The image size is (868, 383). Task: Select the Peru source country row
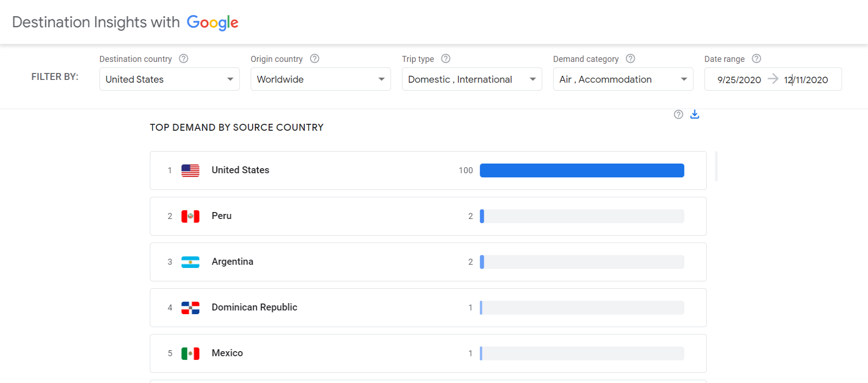[428, 216]
